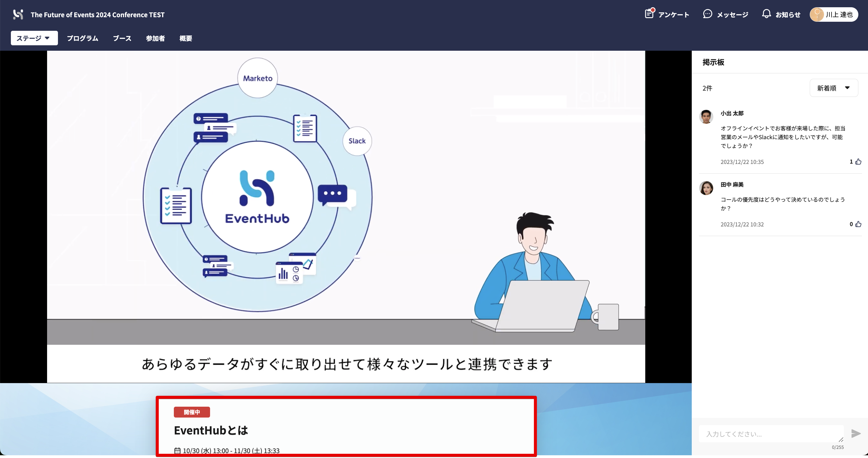Expand the ステージ stage dropdown
The width and height of the screenshot is (868, 458).
pos(34,38)
